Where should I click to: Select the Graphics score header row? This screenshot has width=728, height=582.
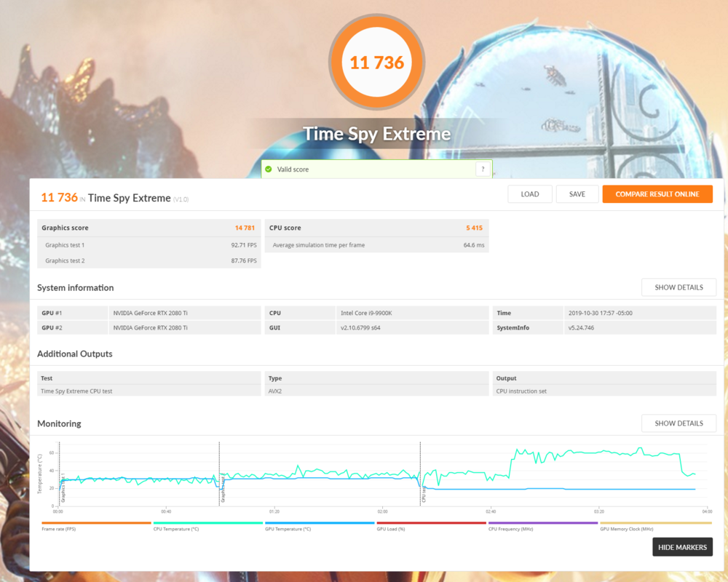[149, 228]
